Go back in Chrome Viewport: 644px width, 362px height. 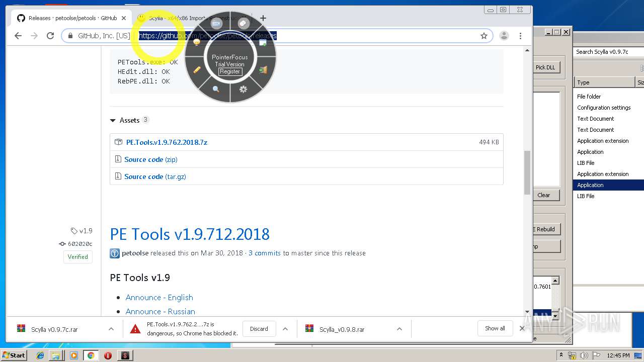(18, 36)
